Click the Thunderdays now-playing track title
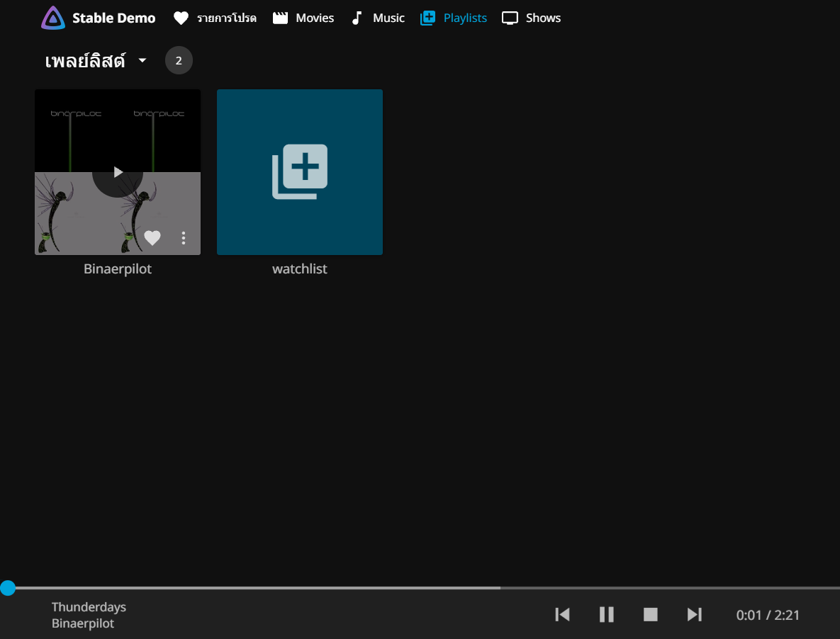840x639 pixels. [x=89, y=607]
